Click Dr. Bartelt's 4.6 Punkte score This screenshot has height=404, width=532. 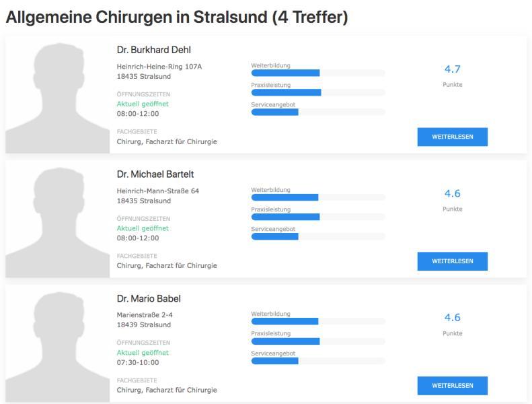tap(452, 194)
